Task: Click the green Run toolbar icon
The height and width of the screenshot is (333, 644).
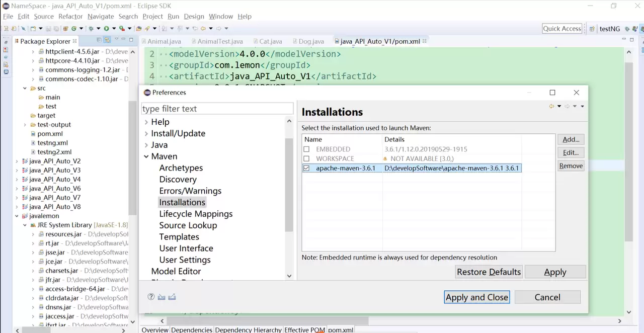Action: 106,29
